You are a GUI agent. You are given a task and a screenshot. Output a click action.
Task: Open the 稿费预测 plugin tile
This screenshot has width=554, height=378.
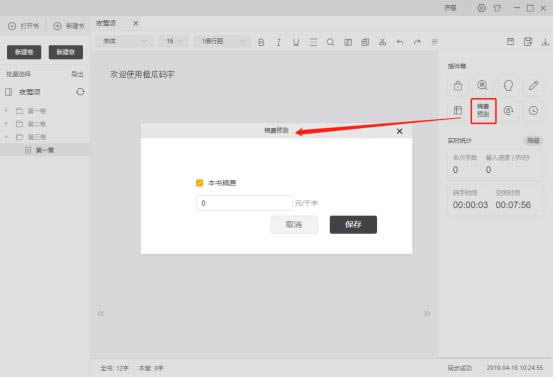coord(483,111)
